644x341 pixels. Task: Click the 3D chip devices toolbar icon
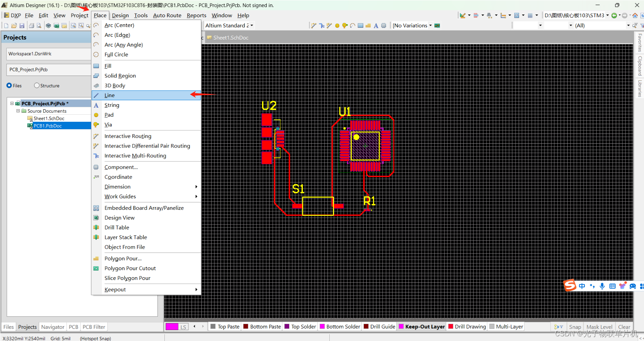point(48,25)
